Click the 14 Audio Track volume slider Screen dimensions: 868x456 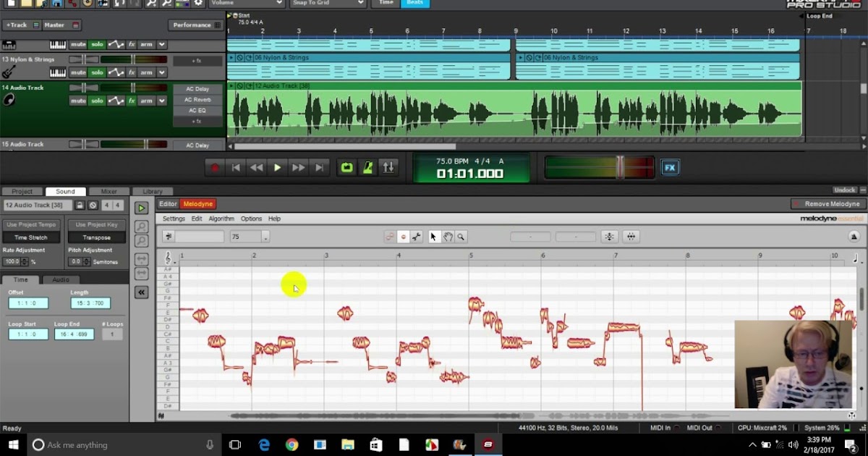pyautogui.click(x=132, y=88)
